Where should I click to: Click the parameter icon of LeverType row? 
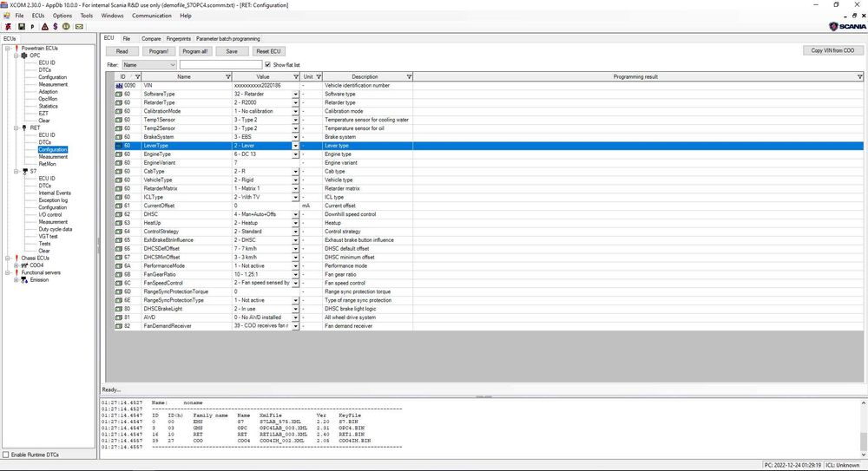(119, 146)
